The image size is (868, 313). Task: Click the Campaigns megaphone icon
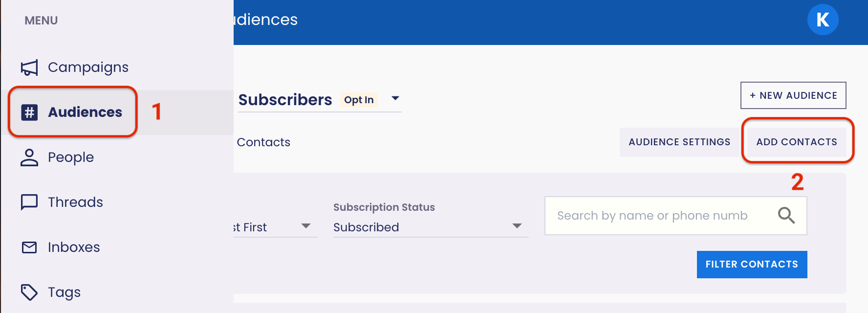(29, 67)
